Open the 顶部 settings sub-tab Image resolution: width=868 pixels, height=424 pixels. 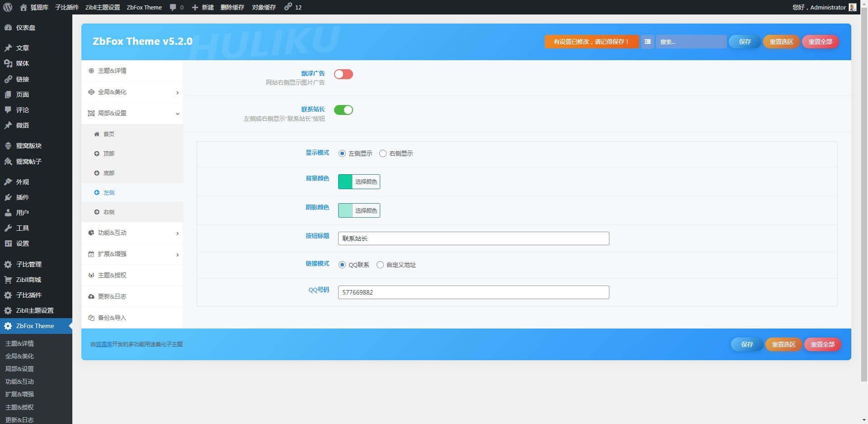click(108, 154)
